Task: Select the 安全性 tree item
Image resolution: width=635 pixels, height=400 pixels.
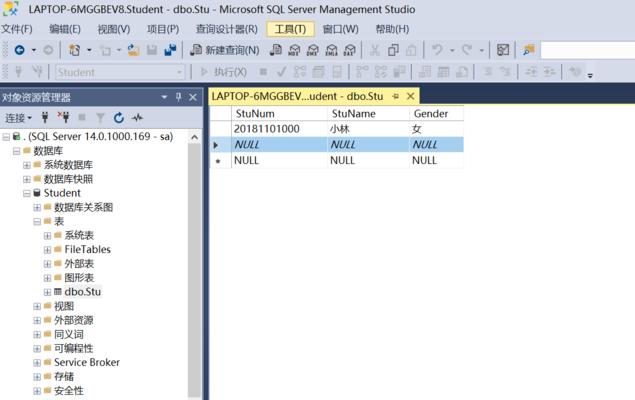Action: pos(69,391)
